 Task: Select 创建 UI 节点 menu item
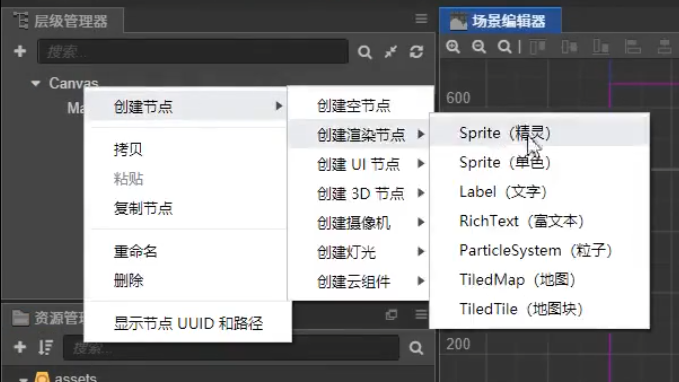click(360, 164)
